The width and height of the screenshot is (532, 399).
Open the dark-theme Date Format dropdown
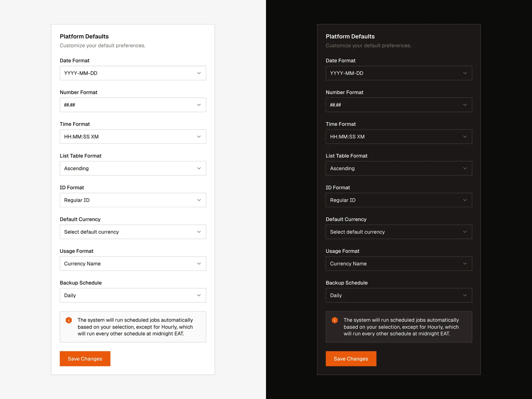[399, 73]
